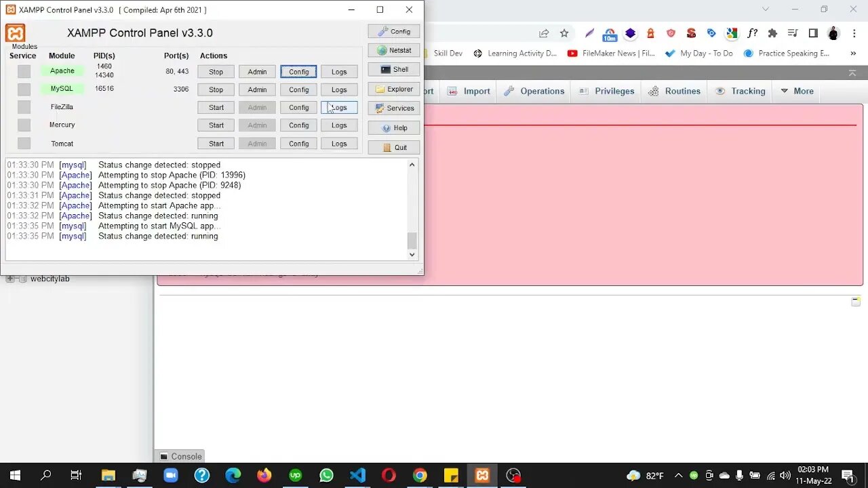Open the Operations tab in phpMyAdmin
Viewport: 868px width, 488px height.
tap(535, 91)
